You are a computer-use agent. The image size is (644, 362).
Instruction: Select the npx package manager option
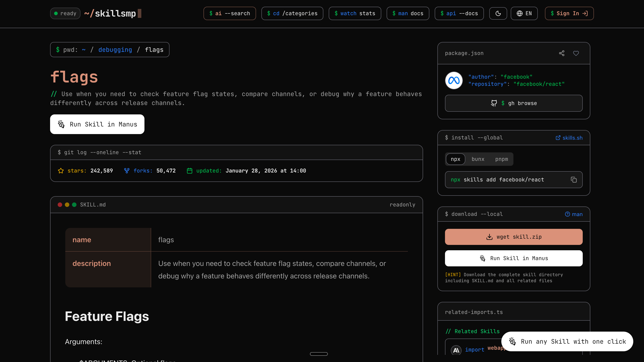455,159
